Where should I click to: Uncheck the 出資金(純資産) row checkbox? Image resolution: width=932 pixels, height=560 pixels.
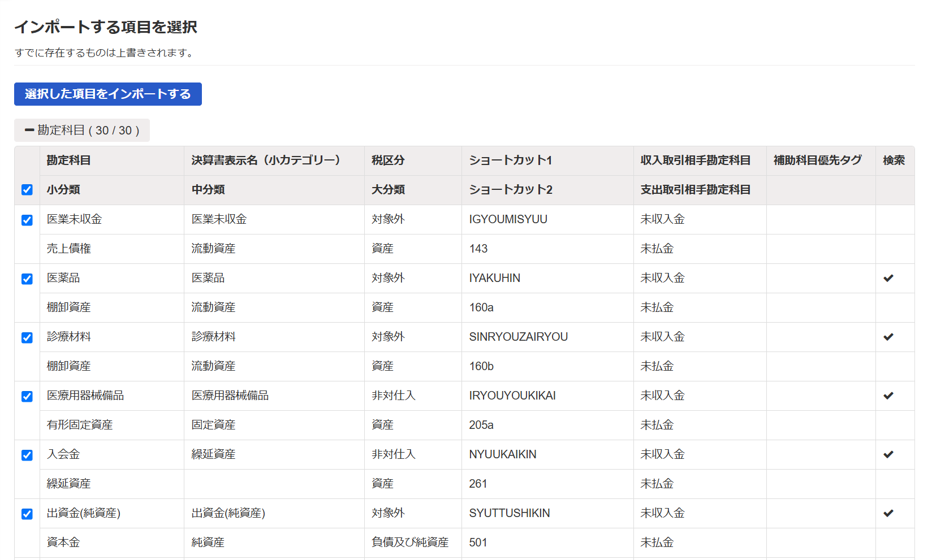(27, 514)
